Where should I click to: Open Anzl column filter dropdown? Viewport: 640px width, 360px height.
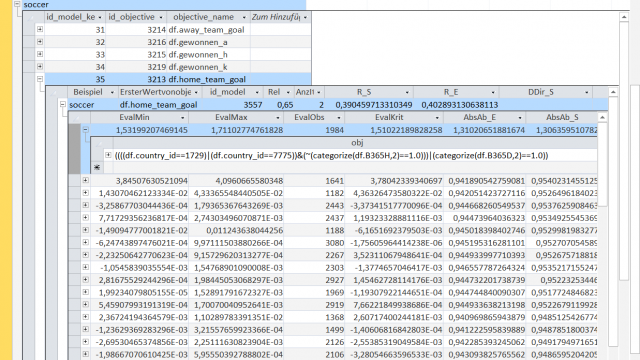tap(319, 92)
